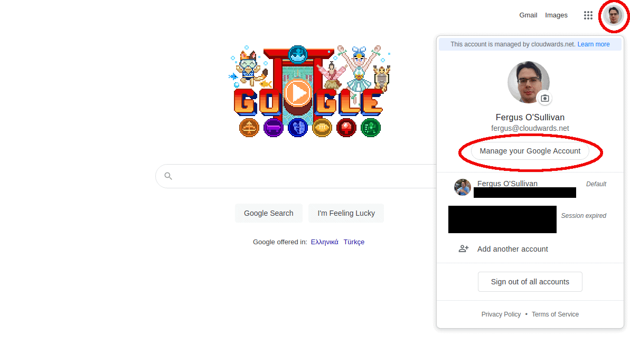
Task: Click I'm Feeling Lucky
Action: tap(346, 213)
